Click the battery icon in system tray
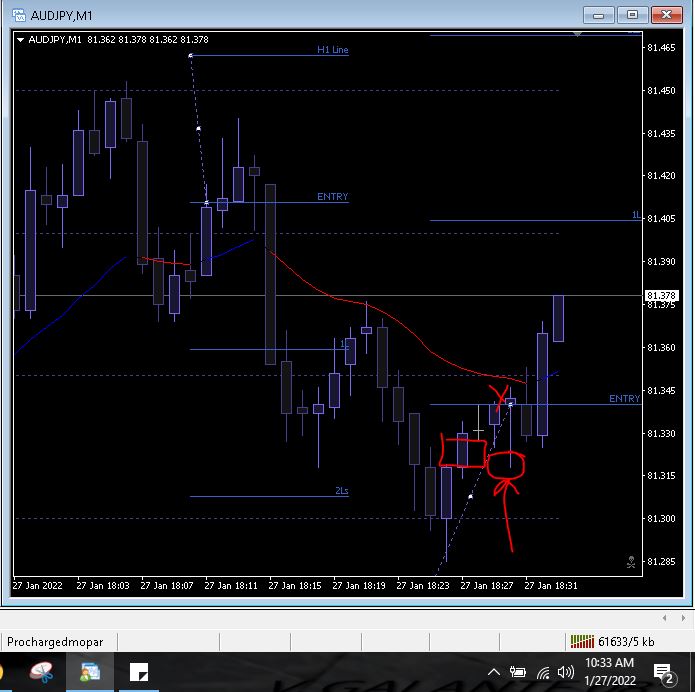The image size is (695, 692). tap(518, 672)
